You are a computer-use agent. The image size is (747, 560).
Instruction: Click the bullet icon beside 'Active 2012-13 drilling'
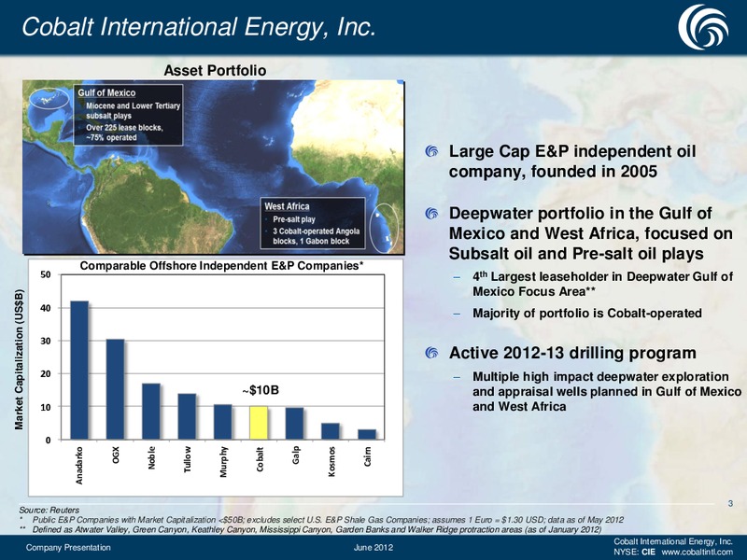point(431,353)
